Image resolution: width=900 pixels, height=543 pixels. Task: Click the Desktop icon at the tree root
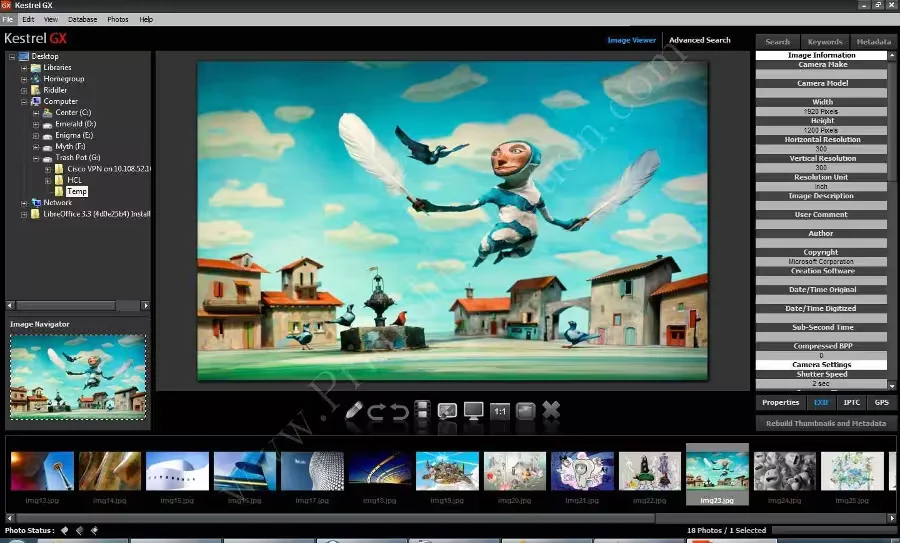point(24,56)
